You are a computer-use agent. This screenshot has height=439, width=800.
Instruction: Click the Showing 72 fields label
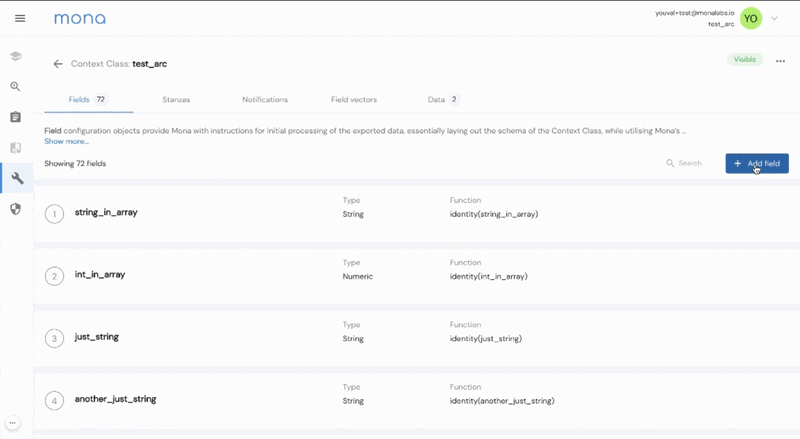click(x=75, y=163)
